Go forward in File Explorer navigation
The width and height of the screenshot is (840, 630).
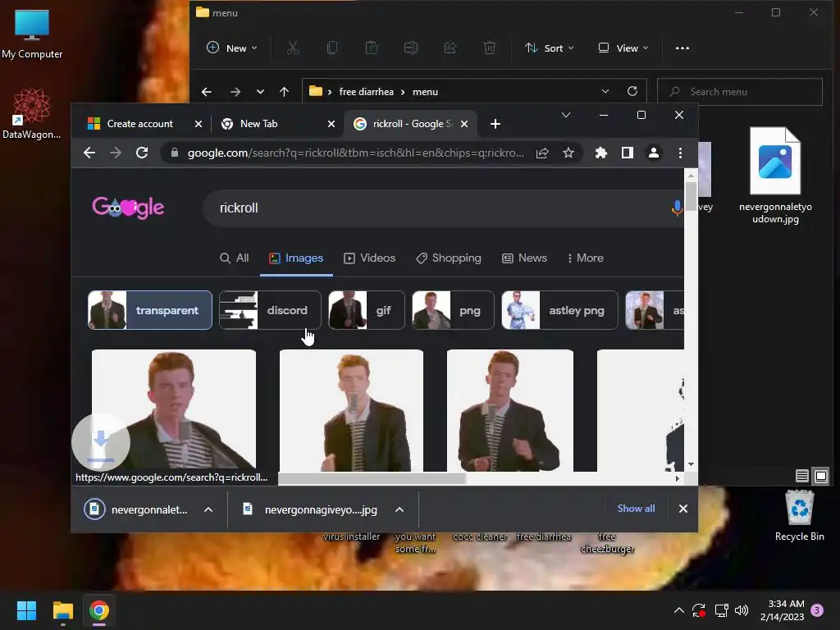click(235, 92)
